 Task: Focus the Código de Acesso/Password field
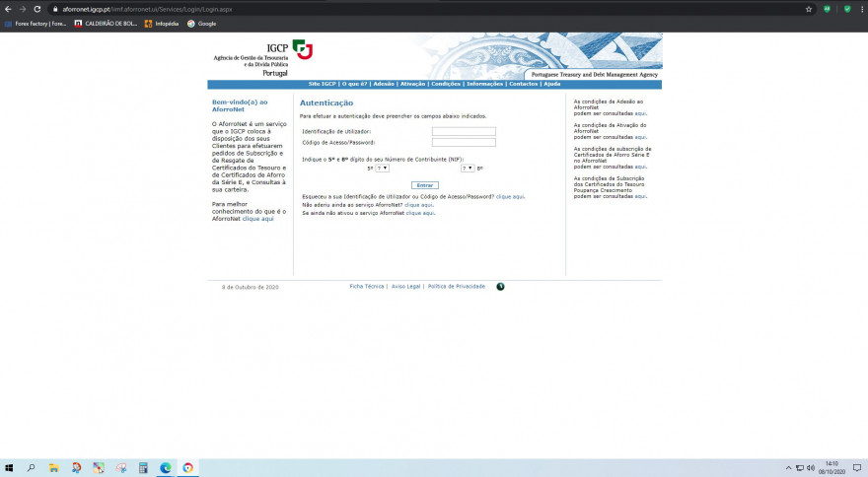coord(464,142)
